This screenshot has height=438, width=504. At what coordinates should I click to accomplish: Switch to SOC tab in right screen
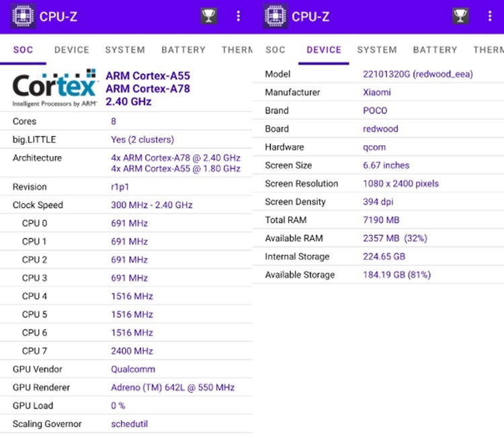276,50
